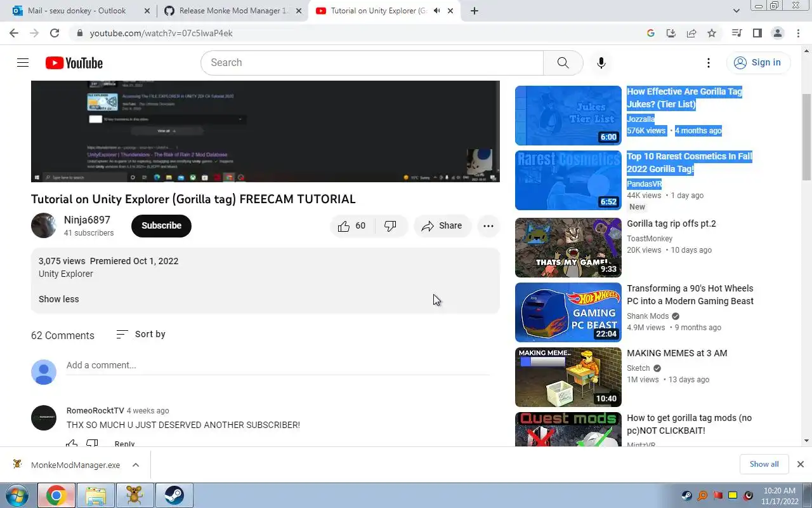
Task: Open a new browser tab
Action: (474, 11)
